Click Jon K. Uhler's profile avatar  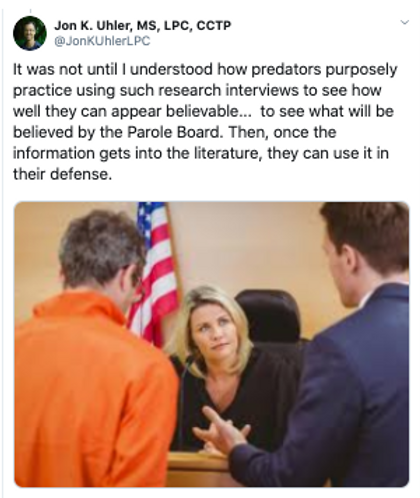30,33
